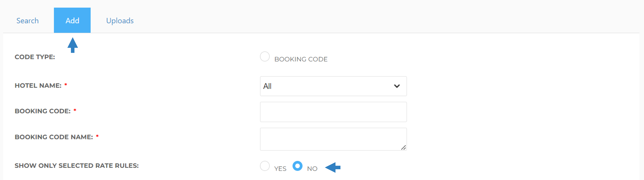This screenshot has height=180, width=644.
Task: Click the HOTEL NAME field label
Action: click(38, 86)
